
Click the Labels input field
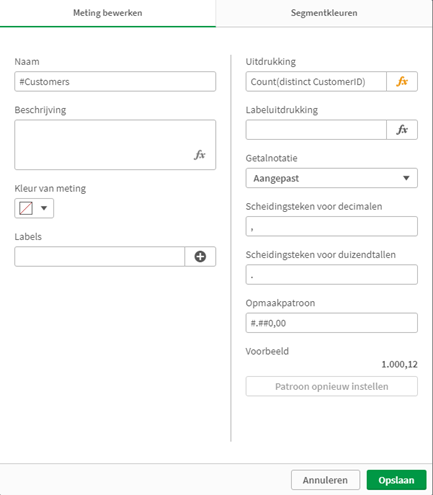coord(100,256)
